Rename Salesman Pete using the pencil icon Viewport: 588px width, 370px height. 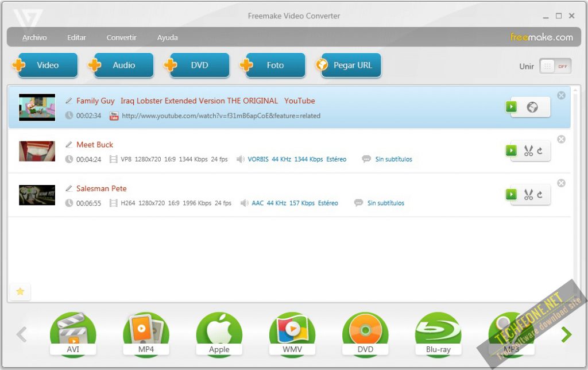pyautogui.click(x=69, y=188)
